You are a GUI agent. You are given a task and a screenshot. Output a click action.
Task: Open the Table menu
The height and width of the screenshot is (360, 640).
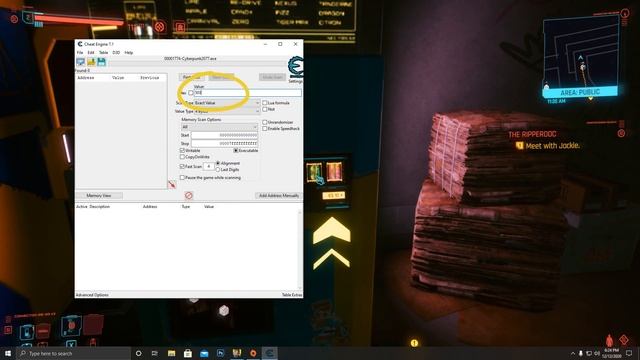104,53
